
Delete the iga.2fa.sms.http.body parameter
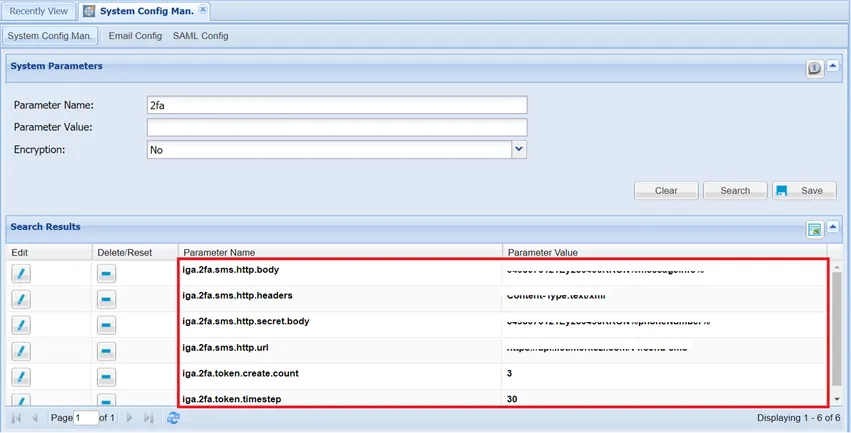[106, 273]
